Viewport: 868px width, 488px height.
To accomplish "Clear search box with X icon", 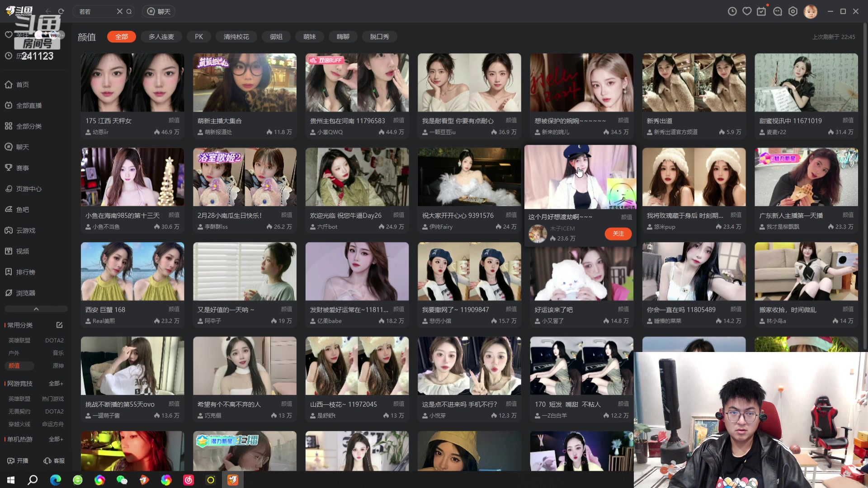I will pos(120,11).
